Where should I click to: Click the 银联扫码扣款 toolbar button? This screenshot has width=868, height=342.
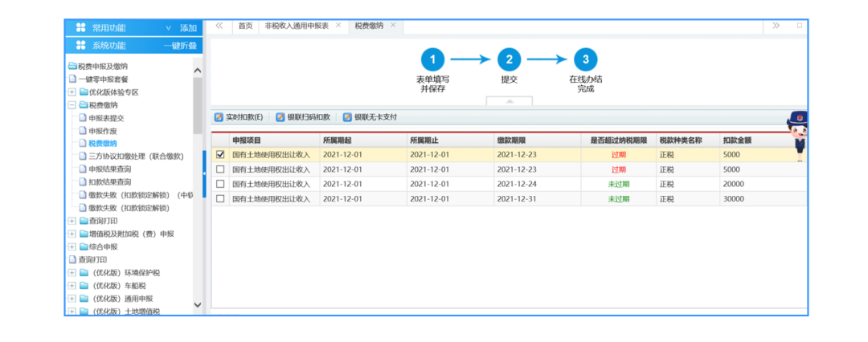(303, 117)
